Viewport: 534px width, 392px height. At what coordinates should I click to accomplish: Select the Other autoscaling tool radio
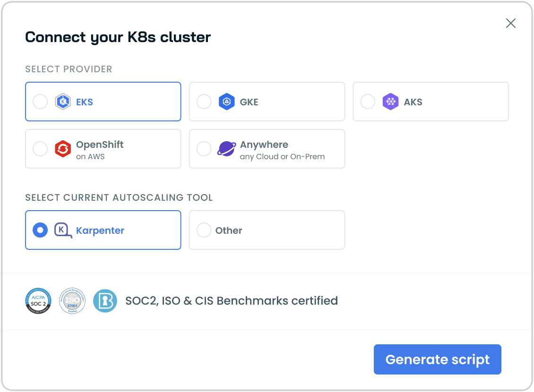(204, 230)
